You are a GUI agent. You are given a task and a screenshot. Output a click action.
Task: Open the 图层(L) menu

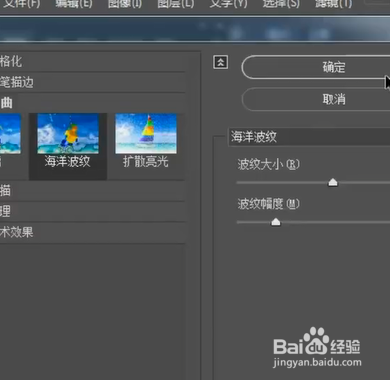(x=176, y=4)
